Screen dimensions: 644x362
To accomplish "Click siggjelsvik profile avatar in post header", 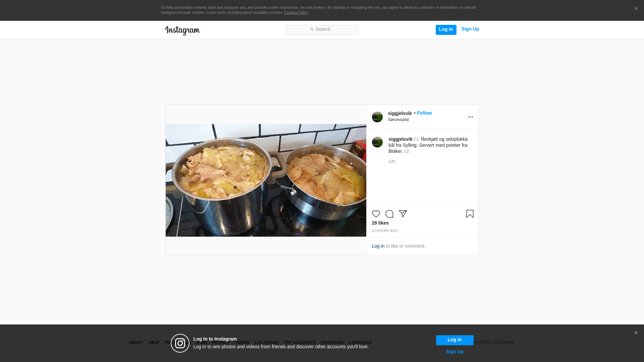I will 377,117.
